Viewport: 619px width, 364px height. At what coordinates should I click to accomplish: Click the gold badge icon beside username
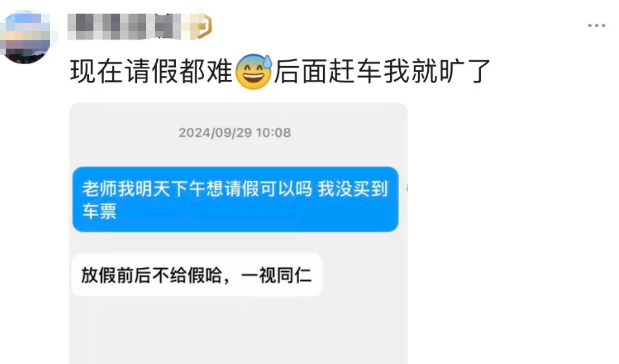point(203,27)
